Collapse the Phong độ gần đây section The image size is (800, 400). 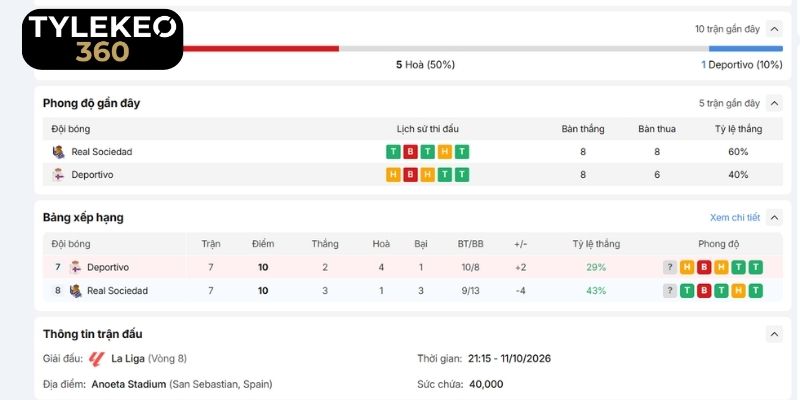tap(774, 104)
